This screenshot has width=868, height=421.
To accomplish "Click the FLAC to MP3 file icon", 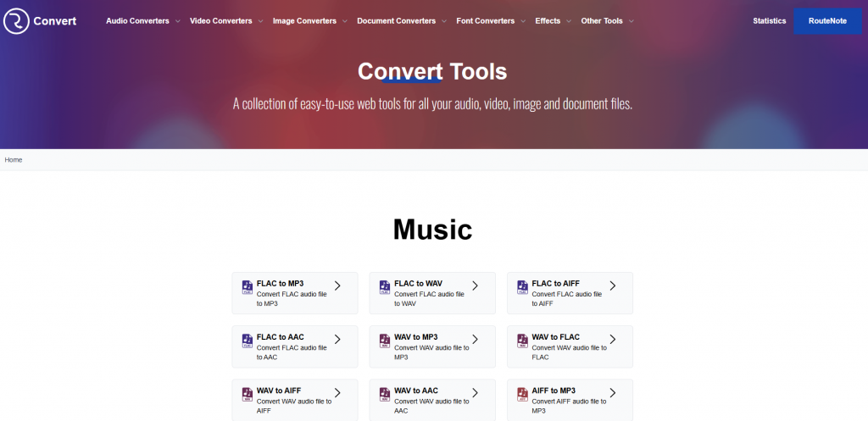I will point(247,287).
